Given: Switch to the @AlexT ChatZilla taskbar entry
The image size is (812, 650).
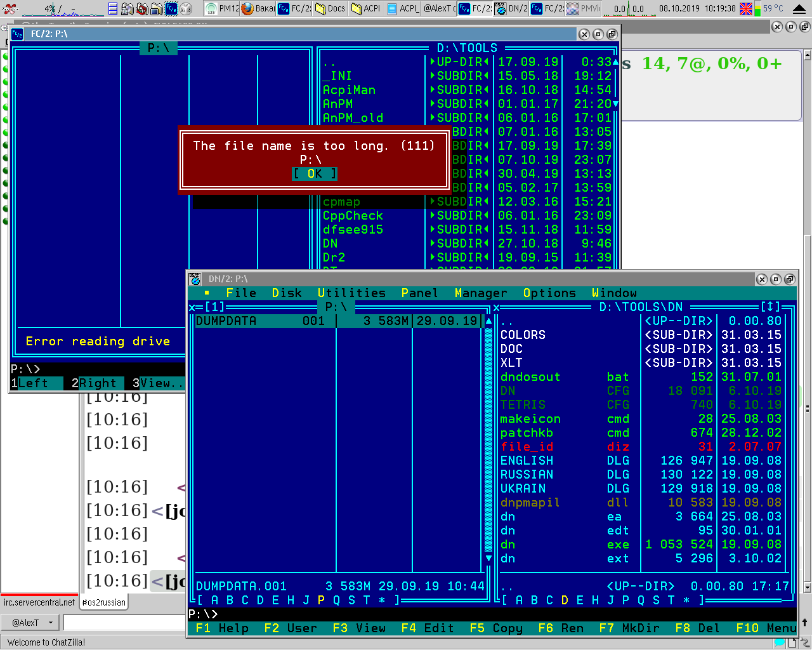Looking at the screenshot, I should click(438, 8).
